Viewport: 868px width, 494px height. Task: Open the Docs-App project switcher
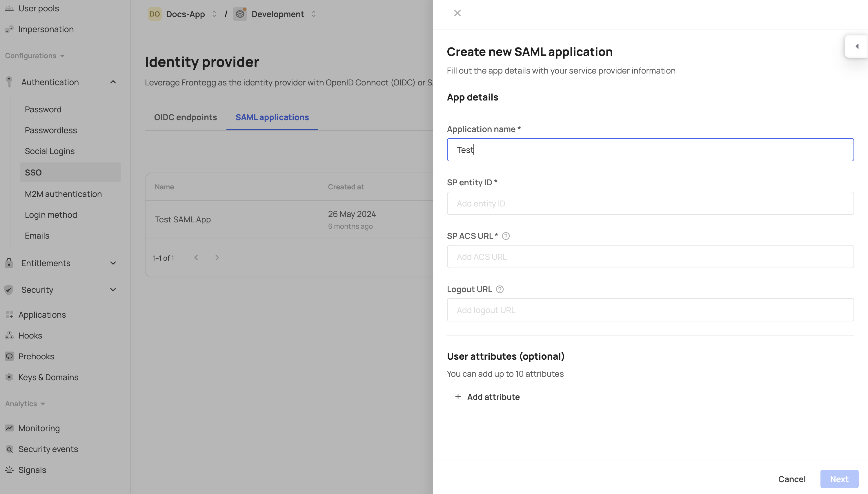(x=214, y=14)
